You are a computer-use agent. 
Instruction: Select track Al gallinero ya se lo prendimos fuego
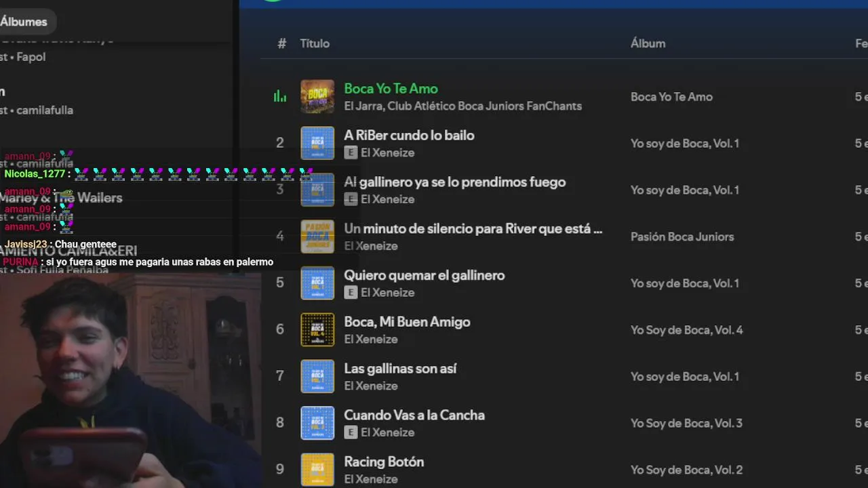(x=454, y=182)
